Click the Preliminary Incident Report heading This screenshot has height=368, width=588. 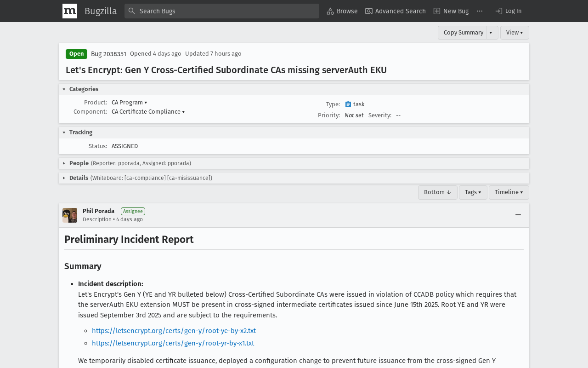coord(129,240)
